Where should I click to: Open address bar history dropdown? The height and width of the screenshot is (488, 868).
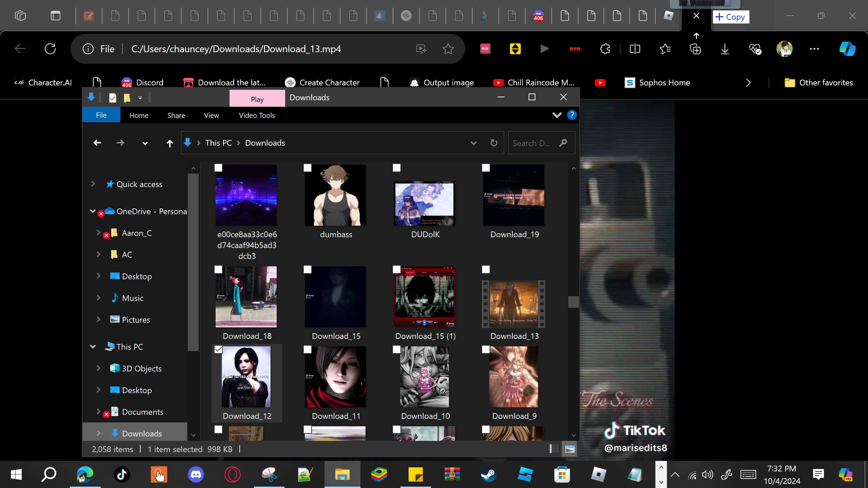474,143
